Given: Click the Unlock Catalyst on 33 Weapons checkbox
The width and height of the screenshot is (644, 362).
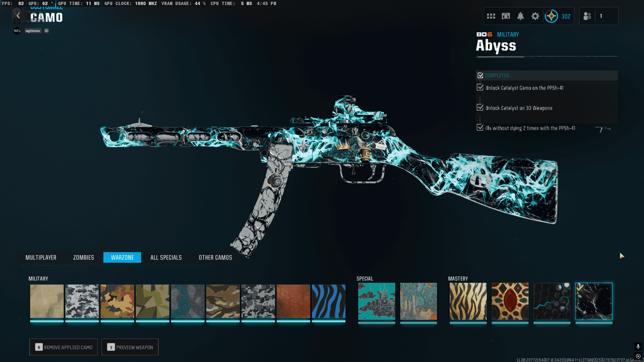Looking at the screenshot, I should coord(480,108).
